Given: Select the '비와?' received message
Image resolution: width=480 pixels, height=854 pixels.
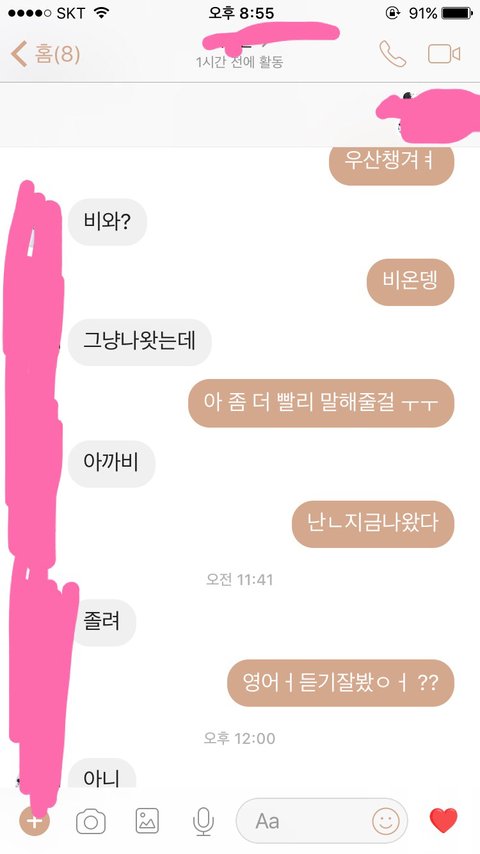Looking at the screenshot, I should (107, 222).
